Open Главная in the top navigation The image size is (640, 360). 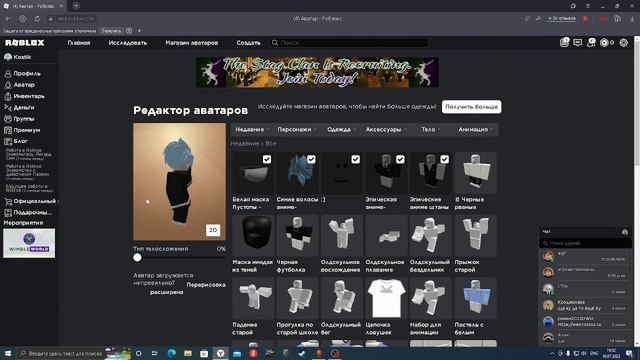[x=79, y=43]
